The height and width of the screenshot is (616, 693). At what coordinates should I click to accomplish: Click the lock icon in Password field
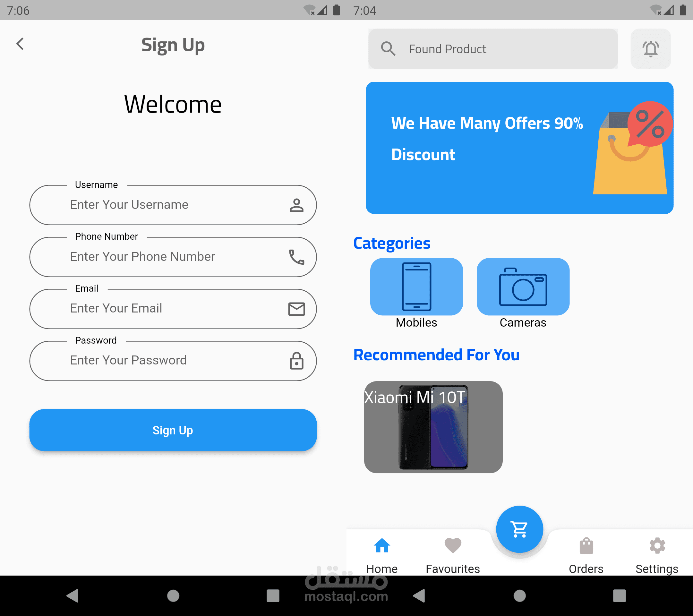click(296, 360)
